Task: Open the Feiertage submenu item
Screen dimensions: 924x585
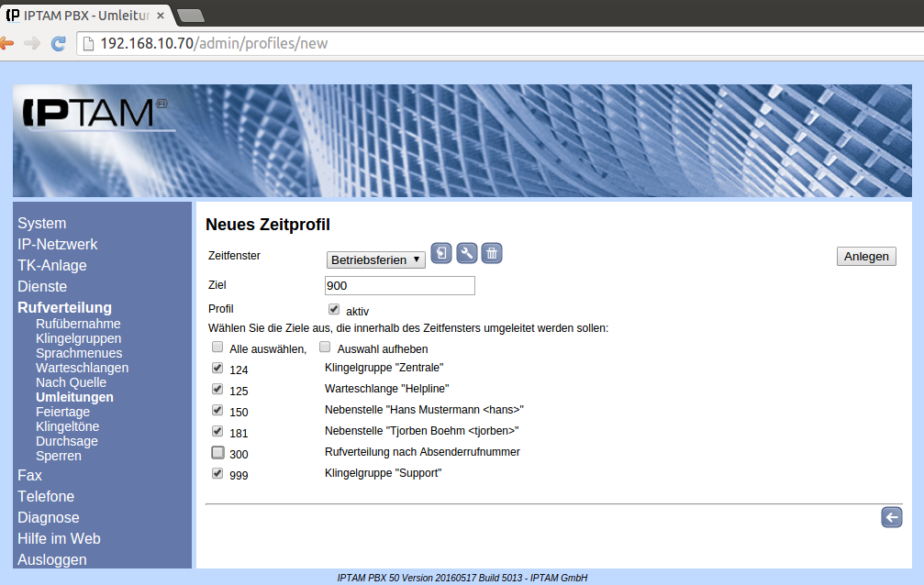Action: [x=62, y=412]
